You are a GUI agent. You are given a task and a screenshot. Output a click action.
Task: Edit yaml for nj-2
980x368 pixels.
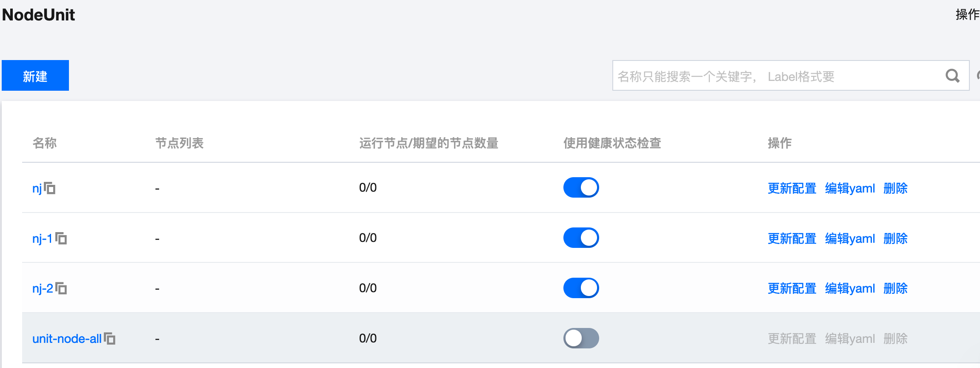click(850, 288)
